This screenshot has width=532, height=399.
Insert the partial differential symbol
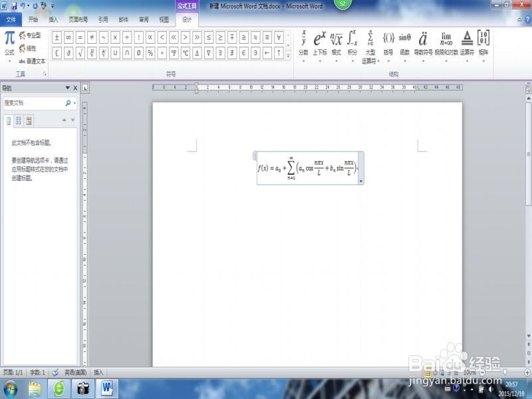click(x=68, y=53)
